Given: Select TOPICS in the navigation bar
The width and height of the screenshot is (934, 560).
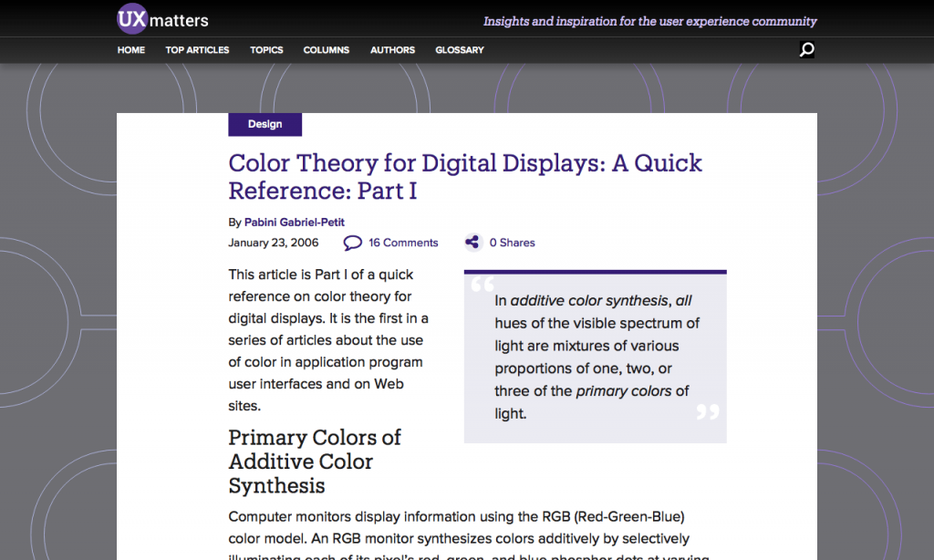Looking at the screenshot, I should click(x=266, y=50).
